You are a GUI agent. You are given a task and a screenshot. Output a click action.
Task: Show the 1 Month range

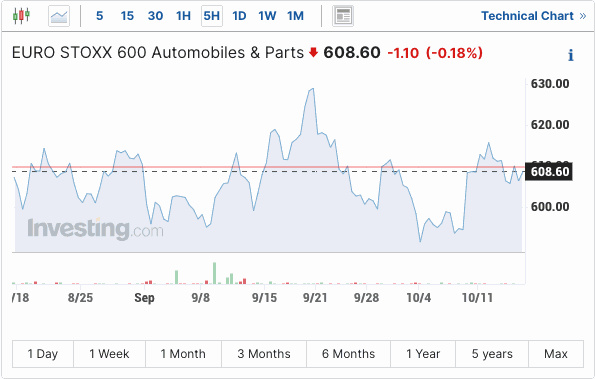[x=183, y=354]
